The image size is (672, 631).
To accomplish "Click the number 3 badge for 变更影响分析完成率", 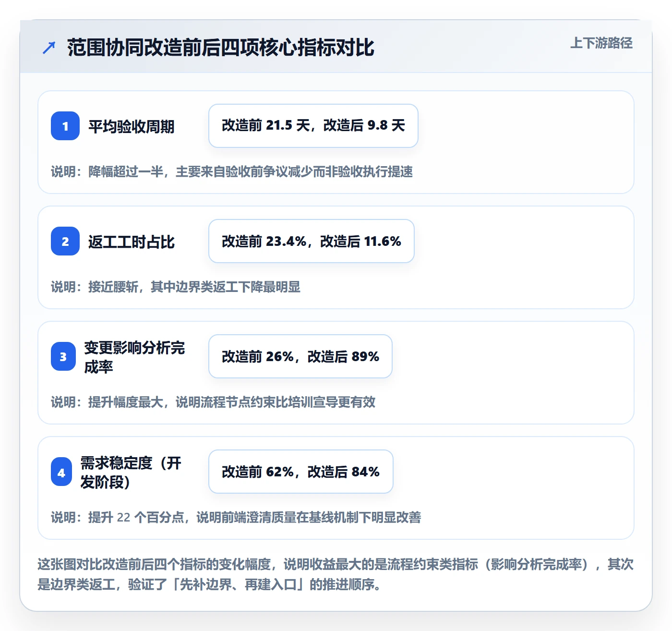I will tap(63, 356).
